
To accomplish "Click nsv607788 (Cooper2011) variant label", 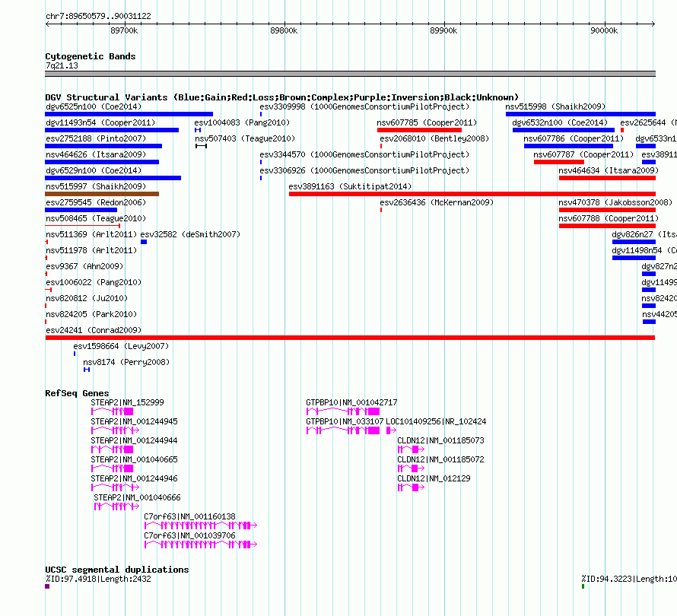I will click(609, 218).
